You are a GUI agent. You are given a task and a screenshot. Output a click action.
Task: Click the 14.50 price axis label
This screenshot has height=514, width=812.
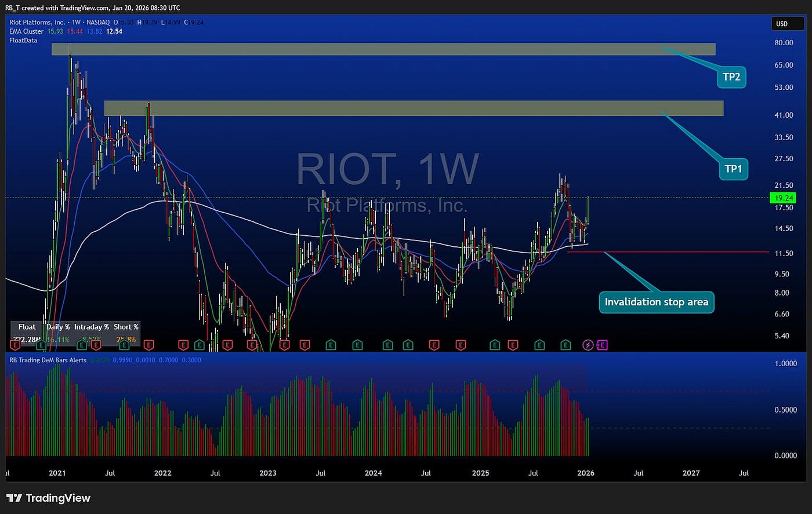(x=784, y=228)
